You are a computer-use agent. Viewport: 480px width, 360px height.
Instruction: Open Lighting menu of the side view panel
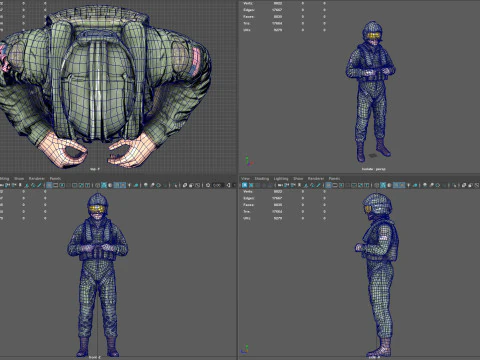click(x=281, y=178)
